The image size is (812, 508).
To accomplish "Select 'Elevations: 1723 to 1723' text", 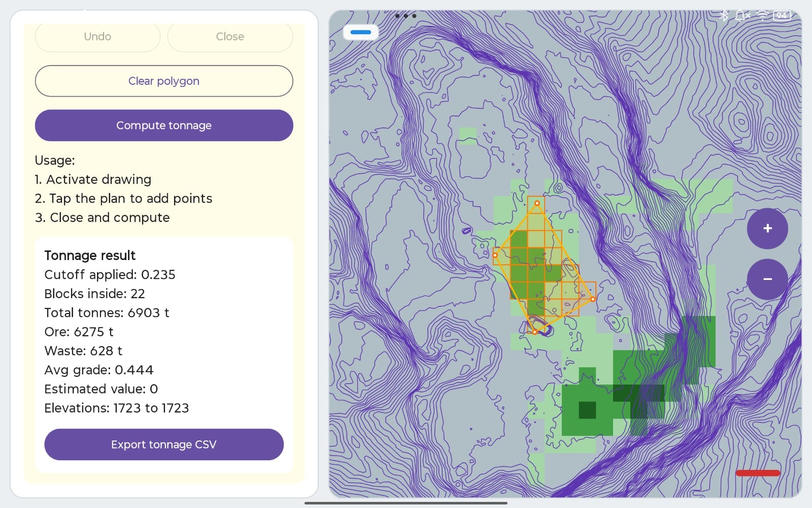I will click(117, 408).
